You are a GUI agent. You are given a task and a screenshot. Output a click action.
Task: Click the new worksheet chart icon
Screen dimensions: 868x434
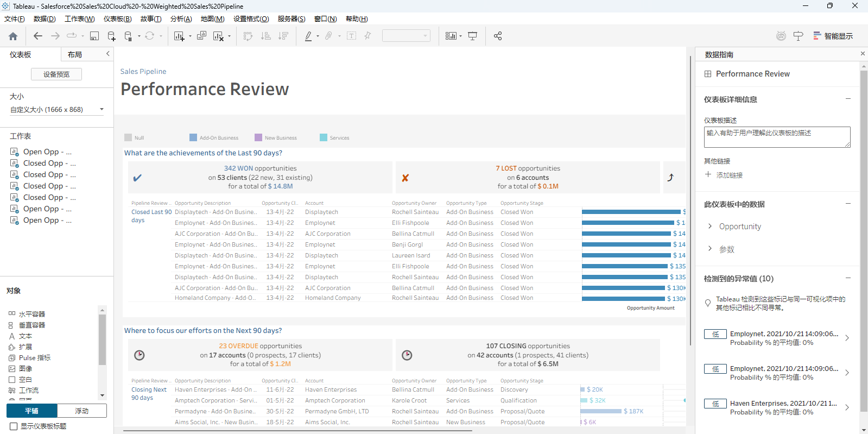tap(179, 36)
